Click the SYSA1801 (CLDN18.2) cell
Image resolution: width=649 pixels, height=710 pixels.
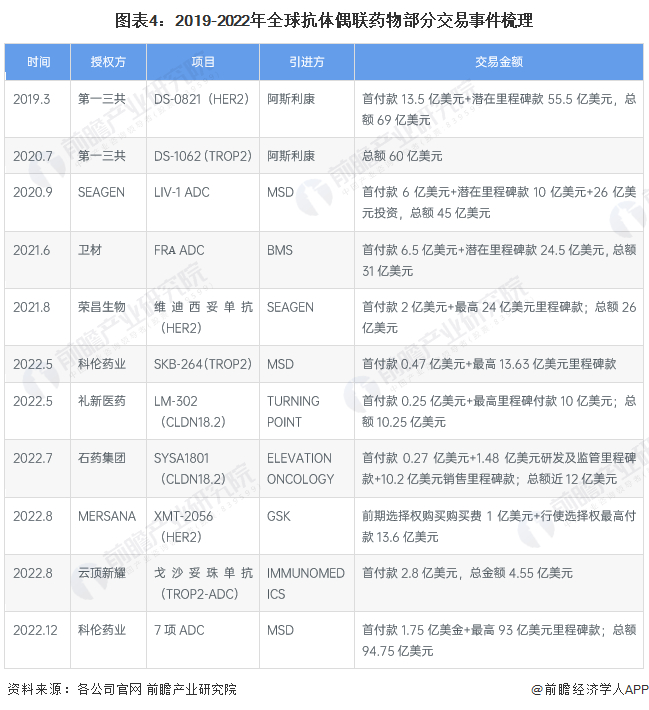[x=202, y=468]
